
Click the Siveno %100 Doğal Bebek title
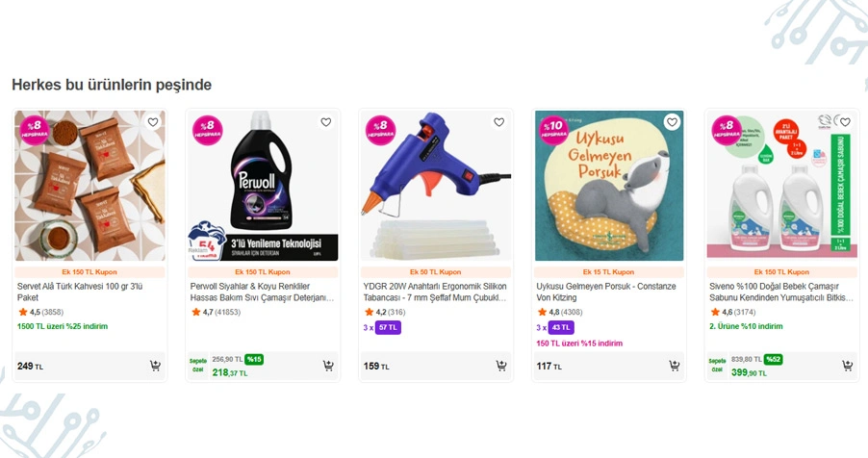(x=779, y=292)
